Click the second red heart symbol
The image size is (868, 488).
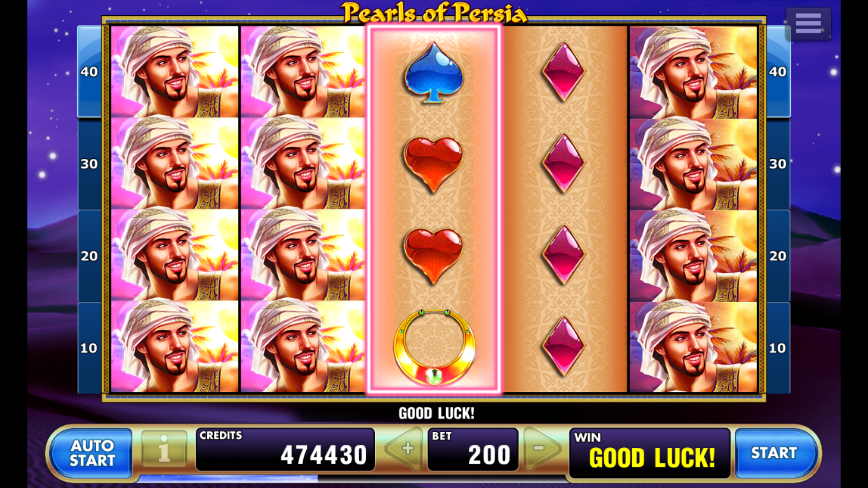coord(433,255)
